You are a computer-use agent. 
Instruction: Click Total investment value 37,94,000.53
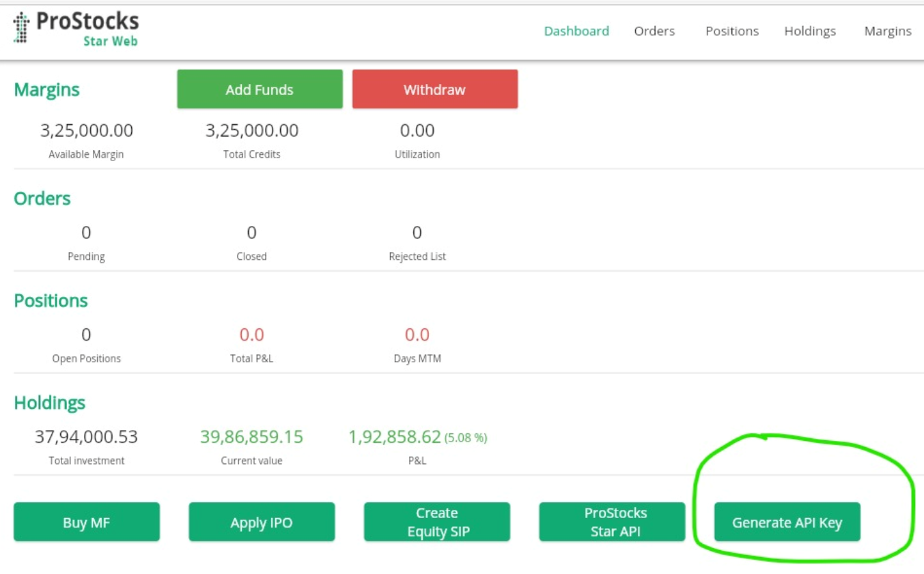coord(86,437)
